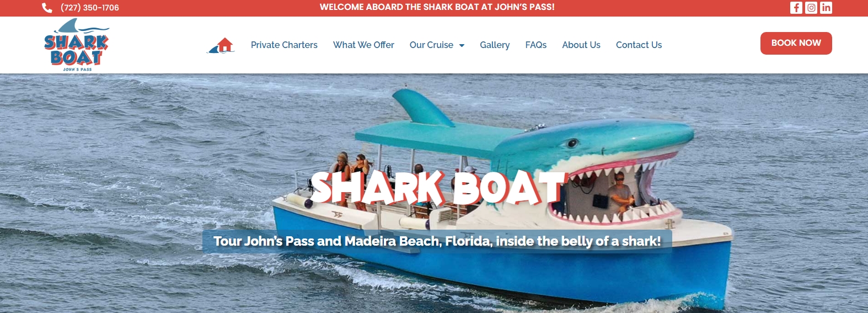The image size is (868, 313).
Task: Click the Shark Boat logo
Action: click(x=76, y=45)
